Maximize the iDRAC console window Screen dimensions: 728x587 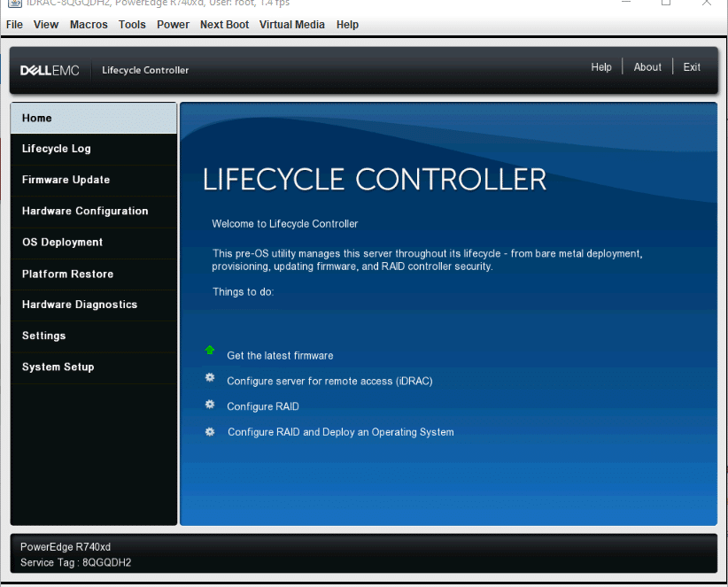[666, 3]
